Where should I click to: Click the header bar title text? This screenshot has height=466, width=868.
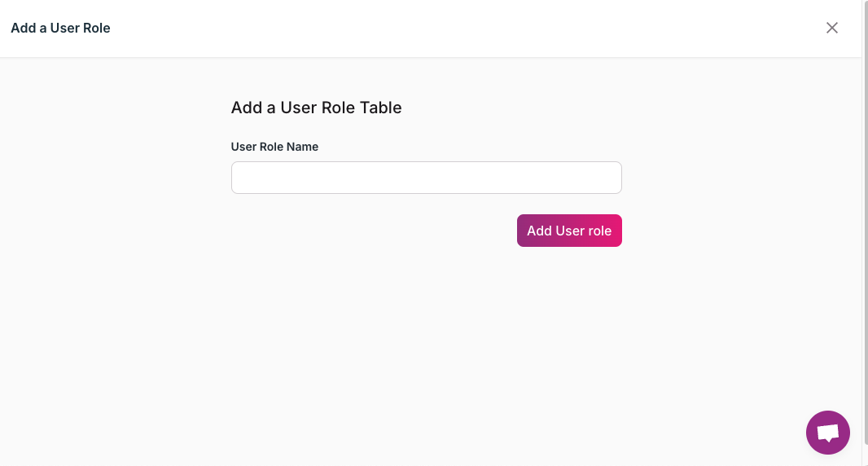pos(60,28)
